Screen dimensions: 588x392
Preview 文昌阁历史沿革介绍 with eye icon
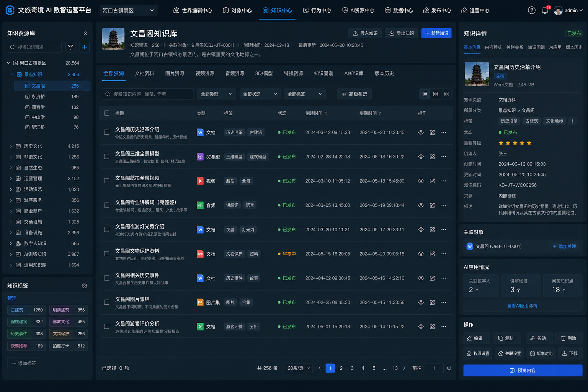click(x=421, y=132)
